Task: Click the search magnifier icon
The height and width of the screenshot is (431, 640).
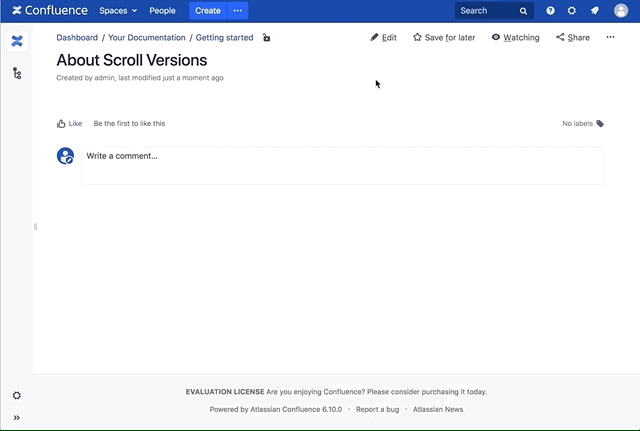Action: click(x=523, y=11)
